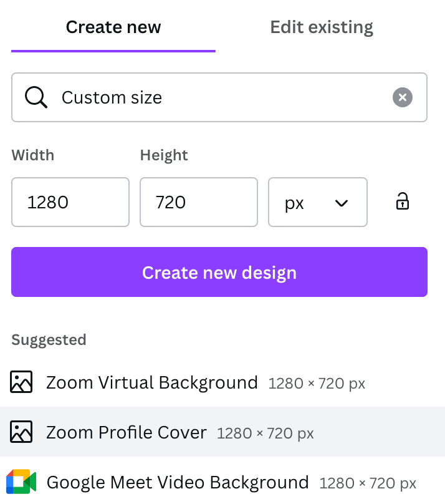Click the Zoom Profile Cover image icon
Screen dimensions: 445x504
click(x=21, y=432)
